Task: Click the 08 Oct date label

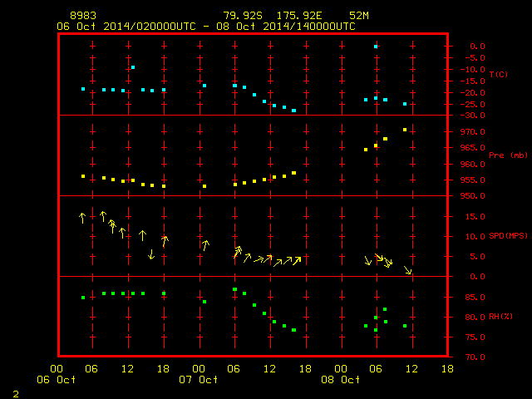Action: click(342, 379)
